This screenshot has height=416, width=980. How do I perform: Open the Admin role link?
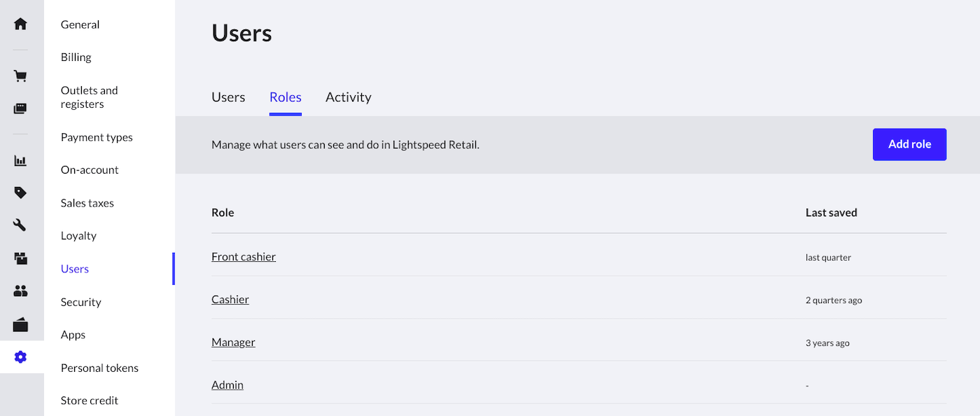coord(227,385)
